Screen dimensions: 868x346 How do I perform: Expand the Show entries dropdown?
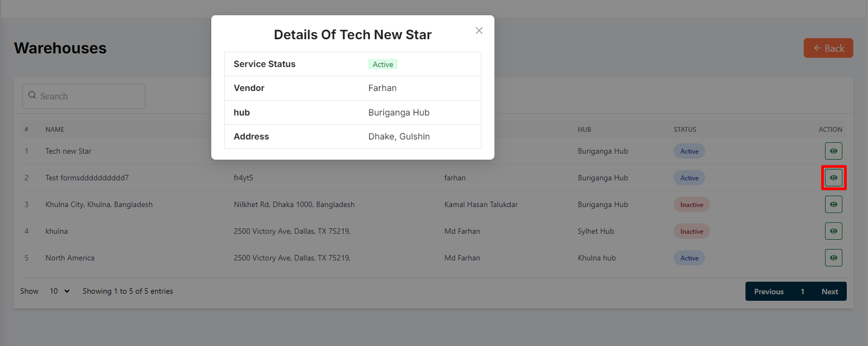(x=59, y=291)
